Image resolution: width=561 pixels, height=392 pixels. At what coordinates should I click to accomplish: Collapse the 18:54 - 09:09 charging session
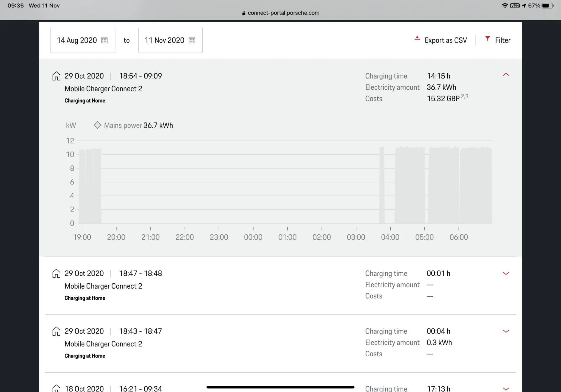point(506,75)
